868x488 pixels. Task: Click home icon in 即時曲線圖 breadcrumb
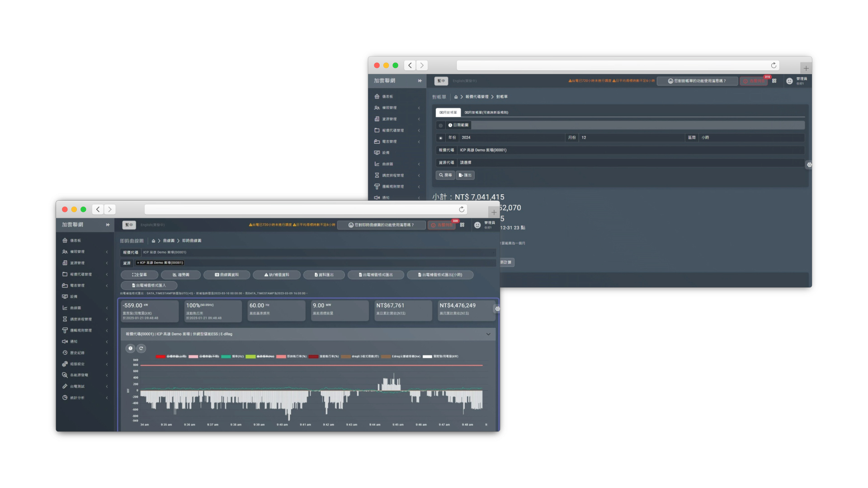click(x=153, y=241)
